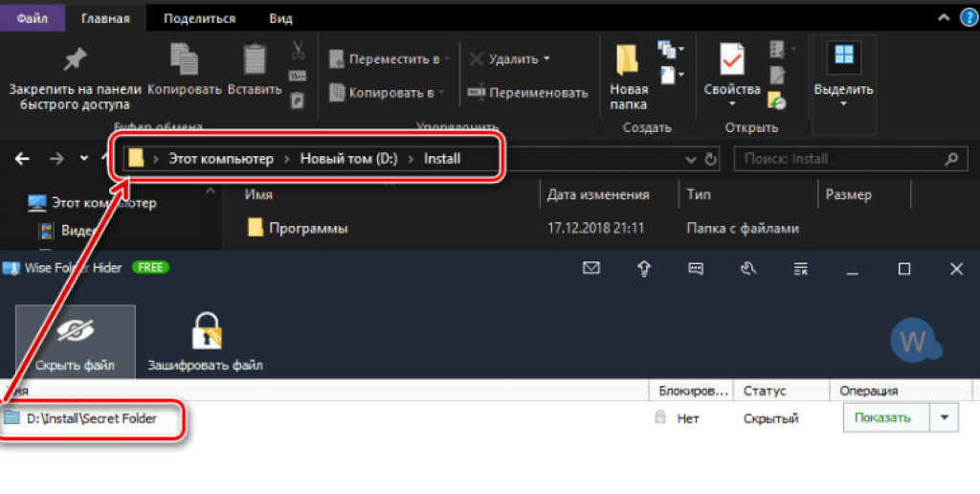Select Скрыть файл in Wise Folder Hider
This screenshot has height=494, width=980.
75,342
